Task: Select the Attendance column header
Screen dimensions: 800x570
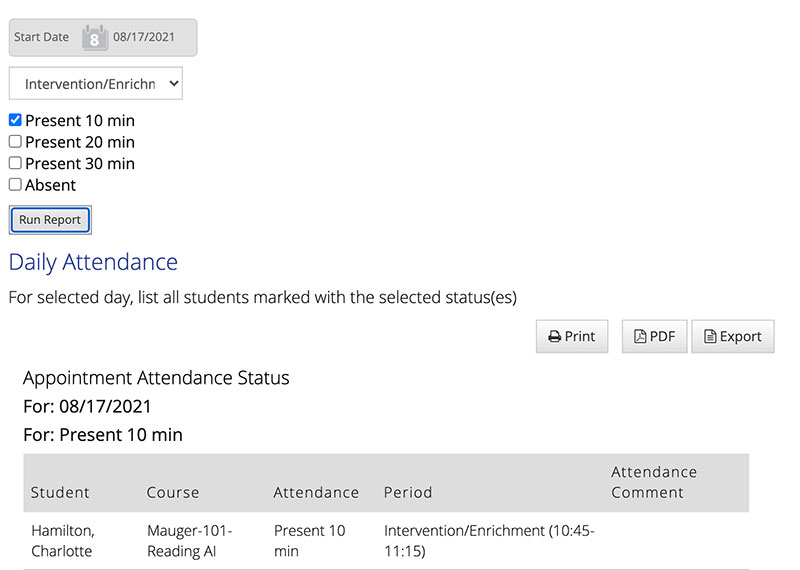Action: (x=316, y=492)
